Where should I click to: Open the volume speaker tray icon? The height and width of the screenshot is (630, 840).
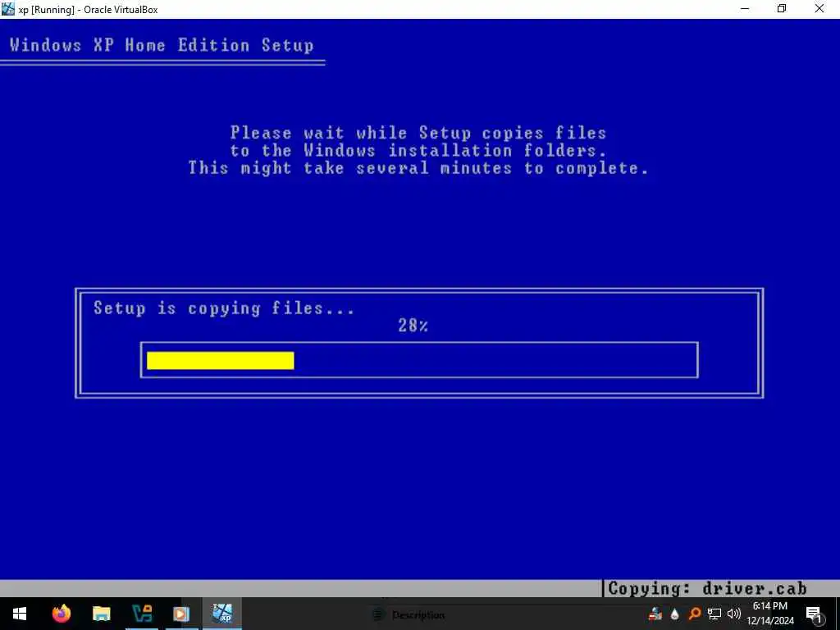734,614
